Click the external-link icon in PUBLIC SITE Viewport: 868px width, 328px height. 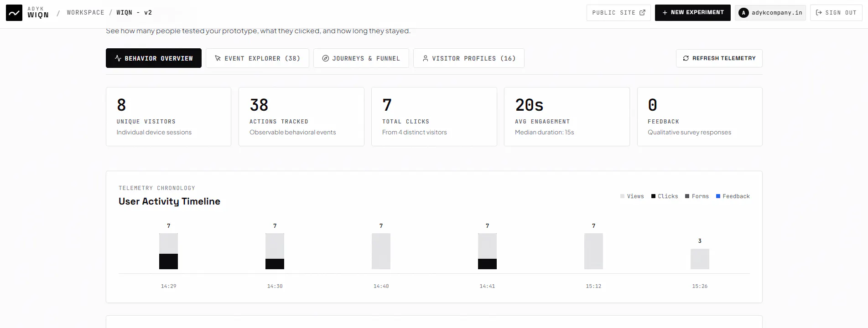coord(642,13)
